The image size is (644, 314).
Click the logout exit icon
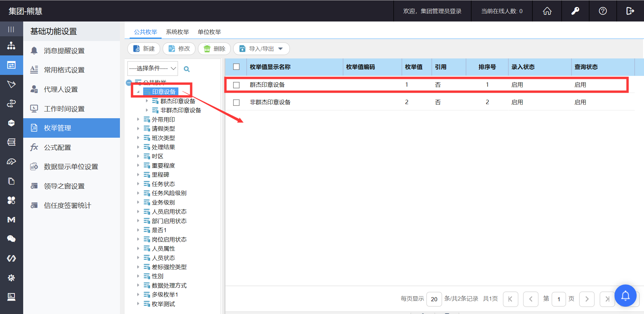(630, 11)
